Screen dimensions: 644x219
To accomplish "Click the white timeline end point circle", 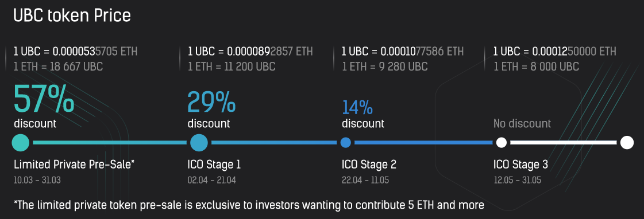I will pos(627,142).
